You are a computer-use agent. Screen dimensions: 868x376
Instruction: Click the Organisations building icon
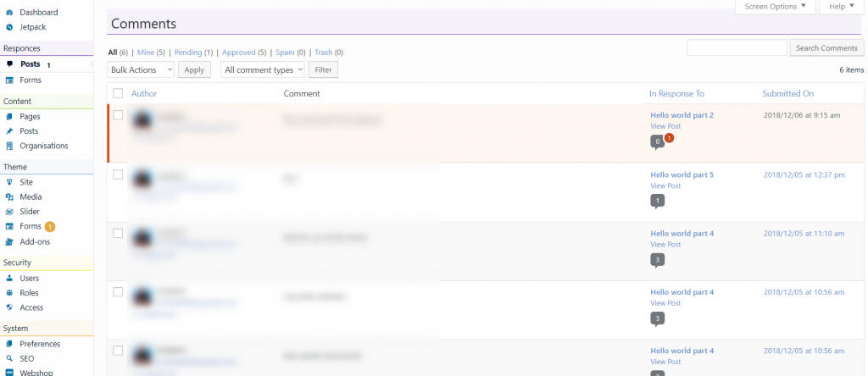(9, 146)
